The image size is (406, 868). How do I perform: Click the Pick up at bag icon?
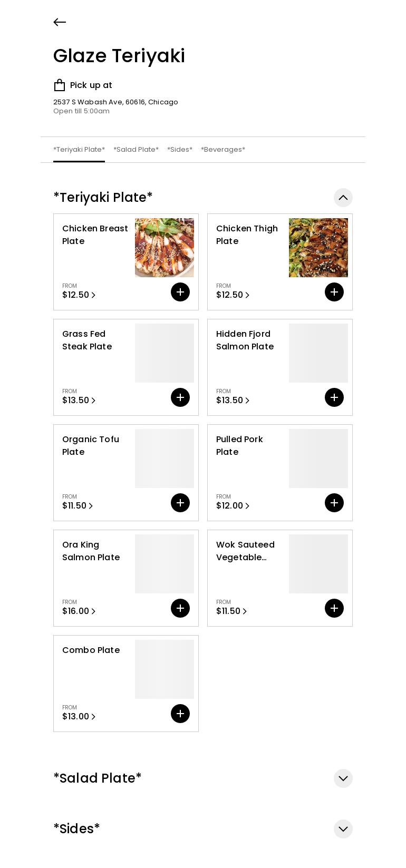[60, 85]
